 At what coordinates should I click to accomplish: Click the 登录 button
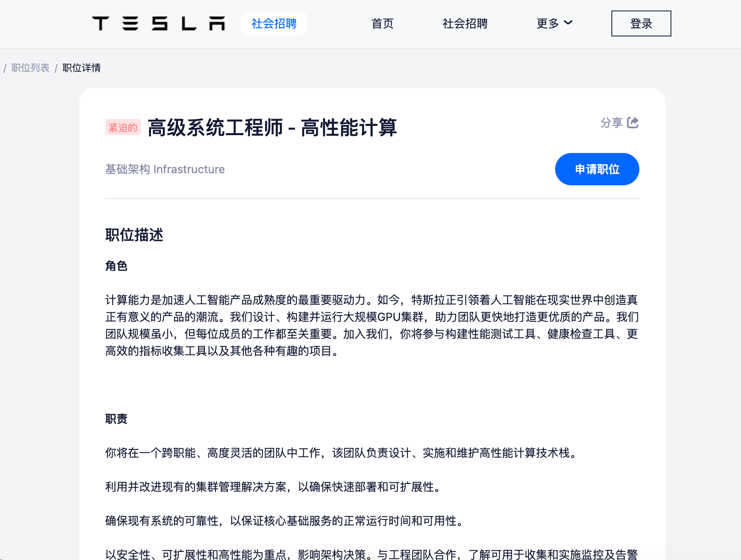point(641,23)
